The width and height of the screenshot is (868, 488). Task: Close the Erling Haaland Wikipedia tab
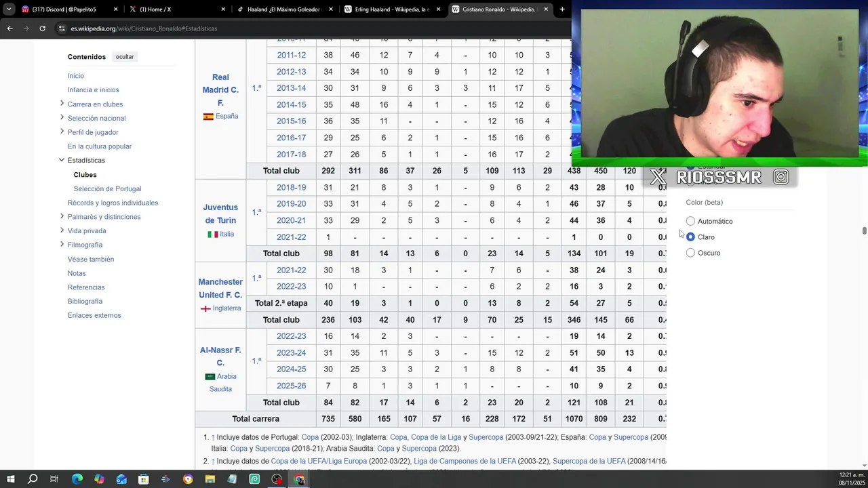click(x=438, y=9)
